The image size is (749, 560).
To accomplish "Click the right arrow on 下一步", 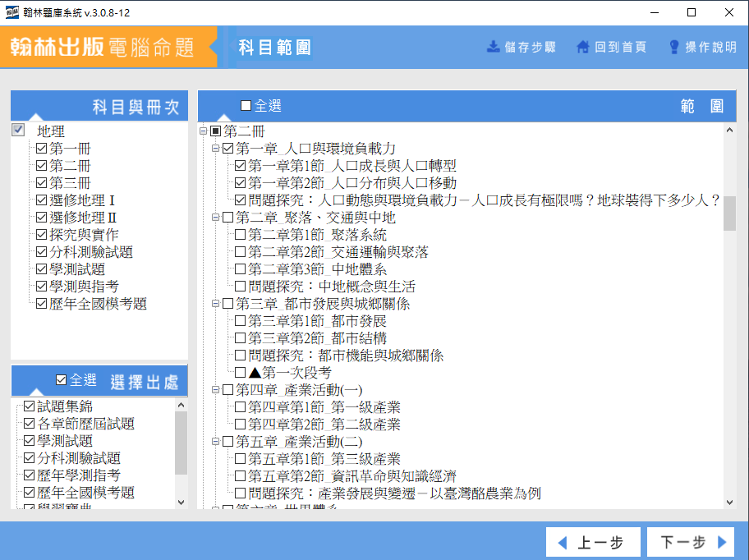I will click(x=722, y=542).
